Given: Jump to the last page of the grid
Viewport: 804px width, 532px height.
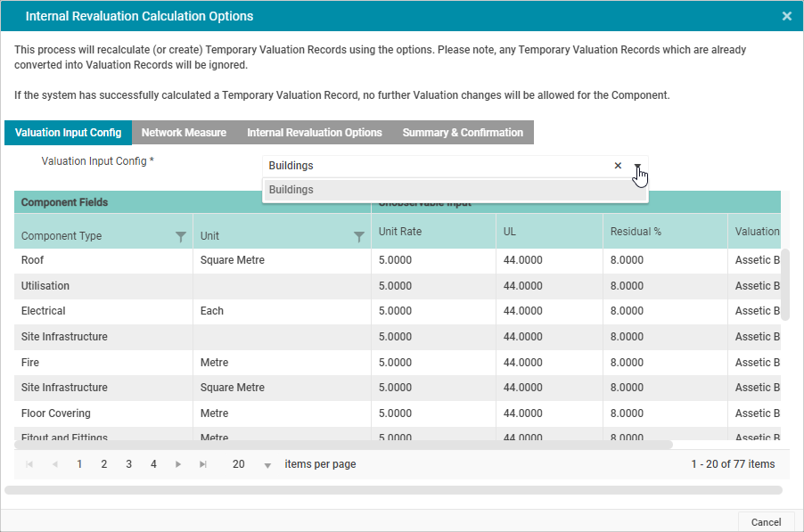Looking at the screenshot, I should click(203, 464).
